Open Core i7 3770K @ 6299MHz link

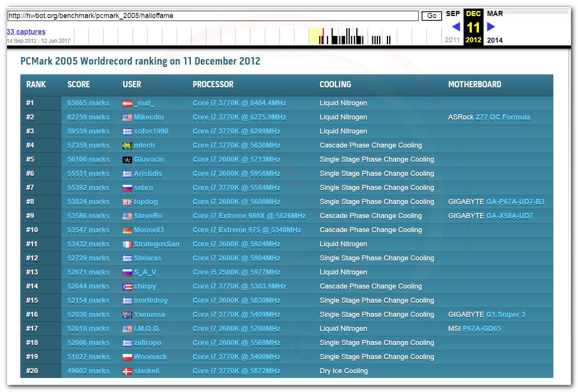point(236,131)
